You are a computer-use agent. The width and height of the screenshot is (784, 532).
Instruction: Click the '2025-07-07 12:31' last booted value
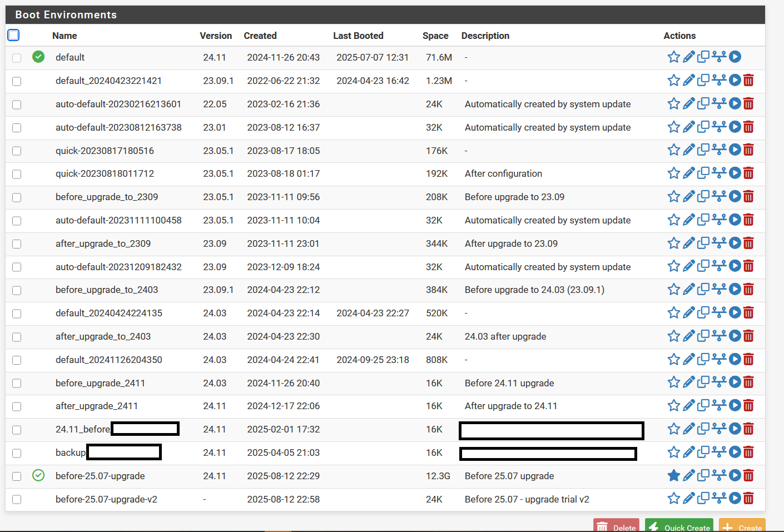coord(373,57)
